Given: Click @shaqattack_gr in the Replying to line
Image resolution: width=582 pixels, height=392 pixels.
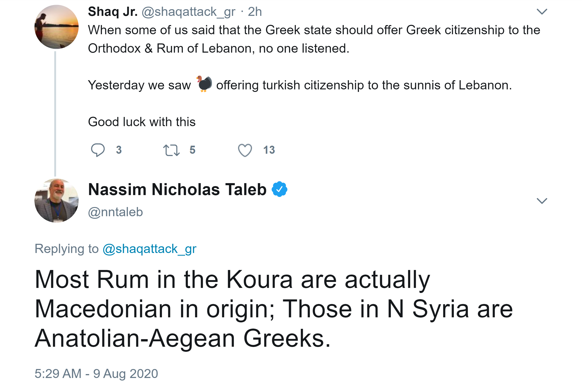Looking at the screenshot, I should (150, 249).
